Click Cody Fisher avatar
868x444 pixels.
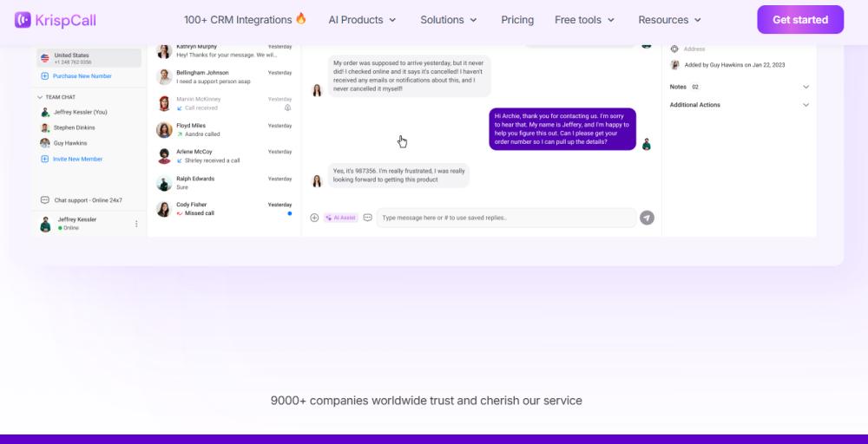[164, 209]
